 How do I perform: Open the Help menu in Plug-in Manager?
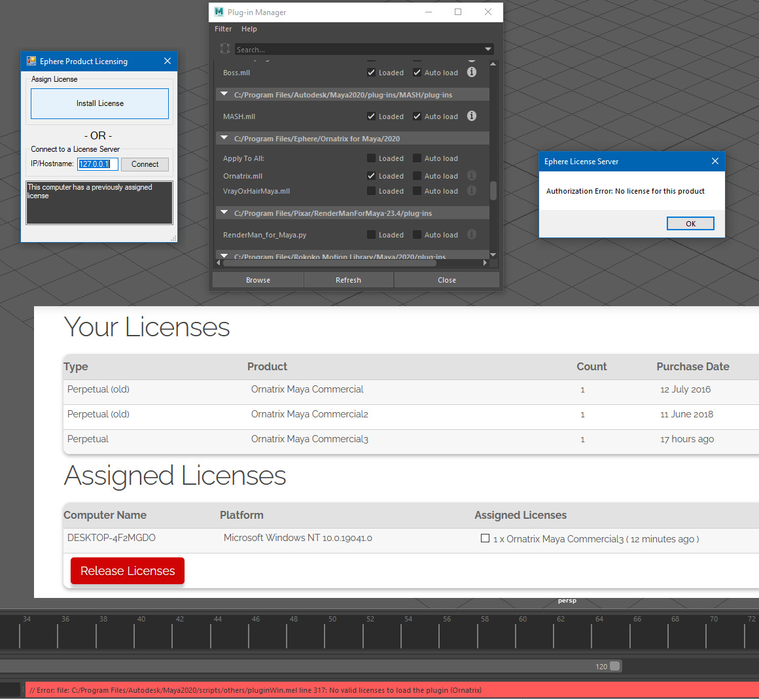(x=249, y=29)
